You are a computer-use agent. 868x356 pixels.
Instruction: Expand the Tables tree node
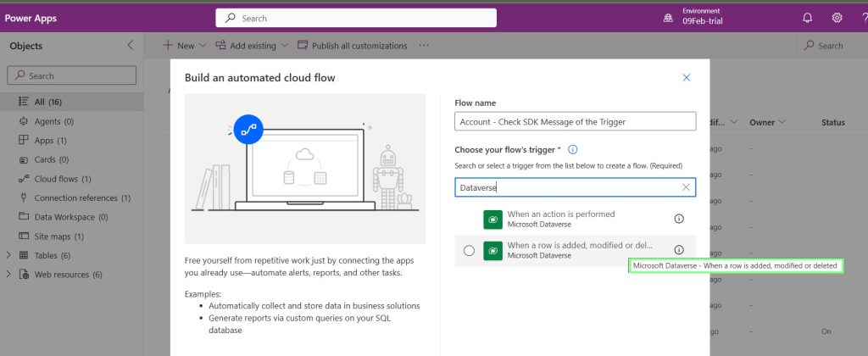pos(8,255)
